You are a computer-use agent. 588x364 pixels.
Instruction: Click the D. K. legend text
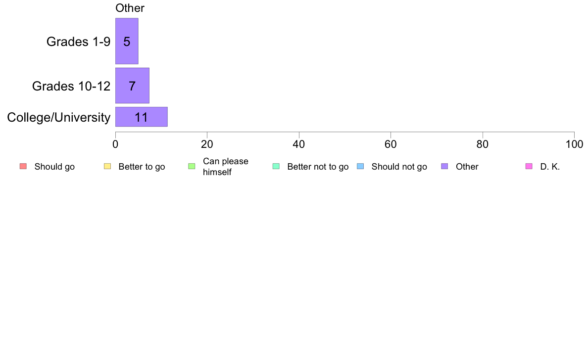click(550, 167)
